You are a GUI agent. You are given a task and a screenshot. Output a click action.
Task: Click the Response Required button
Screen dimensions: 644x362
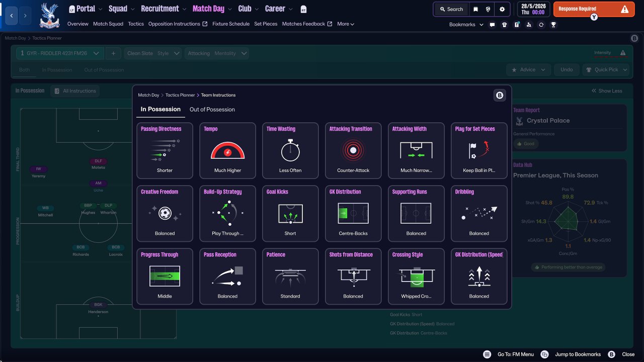pos(594,9)
